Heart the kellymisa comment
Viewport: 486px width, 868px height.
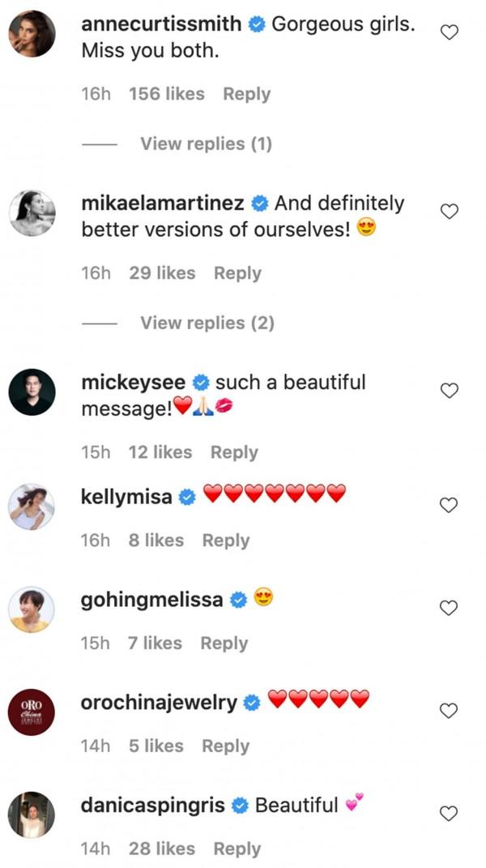point(449,505)
